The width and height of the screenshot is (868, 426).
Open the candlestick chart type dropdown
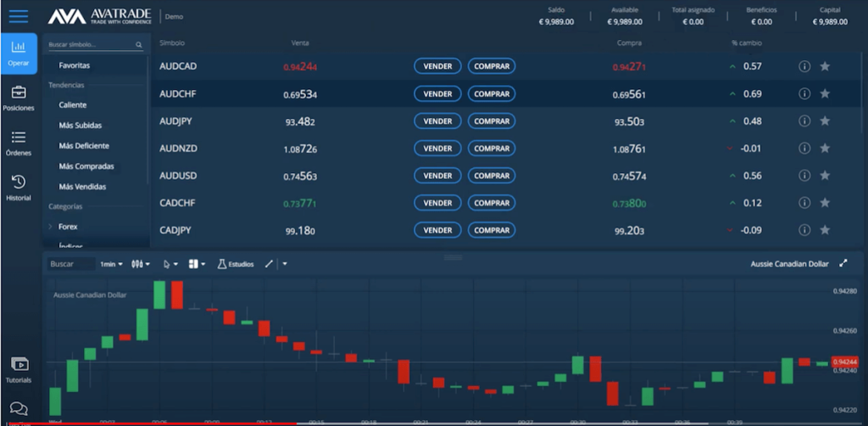click(x=141, y=264)
